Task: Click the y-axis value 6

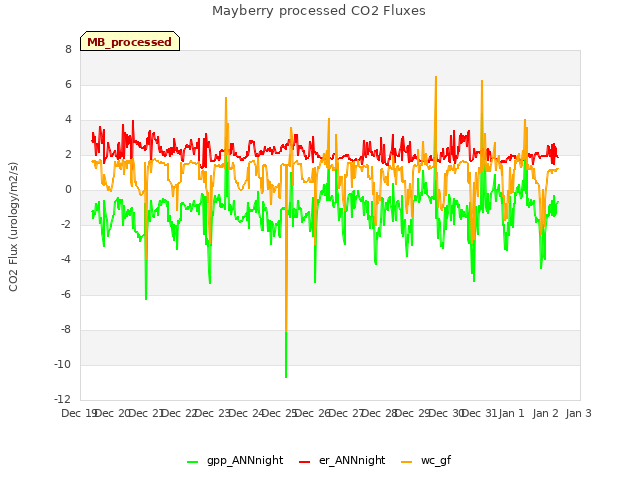Action: (x=68, y=84)
